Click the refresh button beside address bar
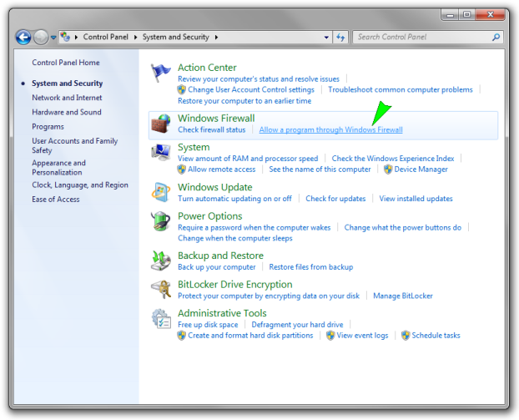Viewport: 519px width, 420px height. 340,37
